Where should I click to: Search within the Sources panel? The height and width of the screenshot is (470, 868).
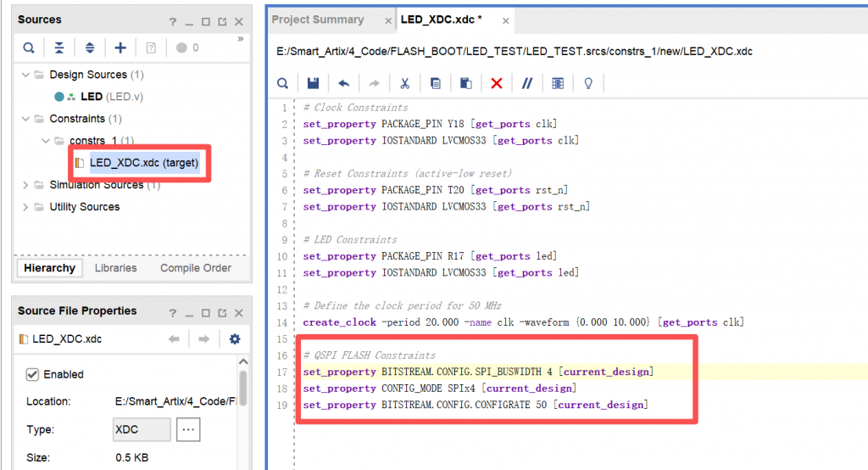(x=29, y=48)
